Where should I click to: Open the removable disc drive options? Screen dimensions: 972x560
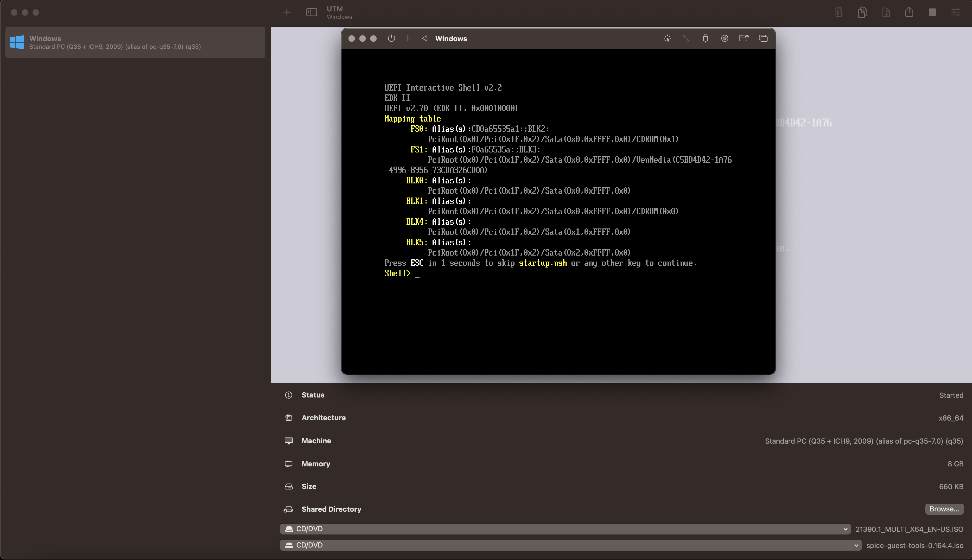click(x=724, y=39)
